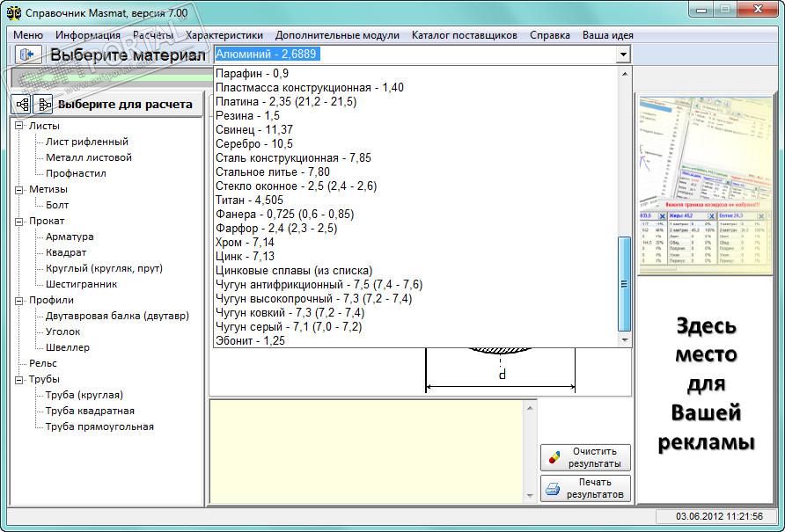Click the Печать результатов button
Image resolution: width=785 pixels, height=532 pixels.
pos(585,488)
